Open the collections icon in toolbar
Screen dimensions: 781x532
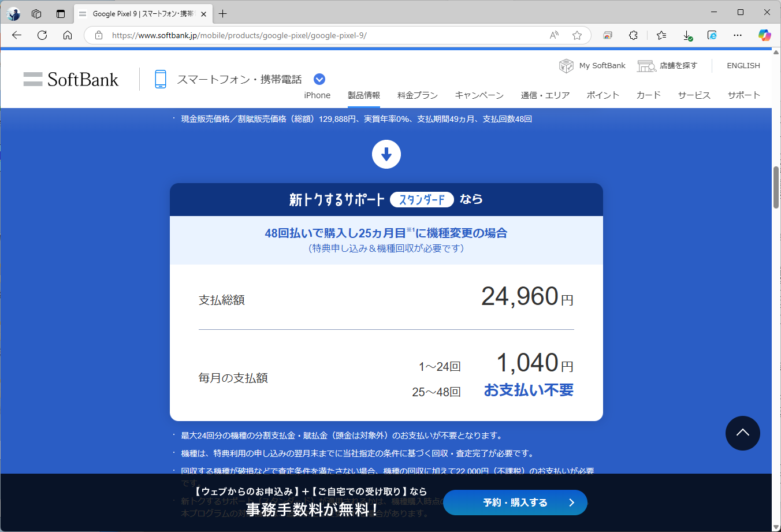[x=608, y=35]
